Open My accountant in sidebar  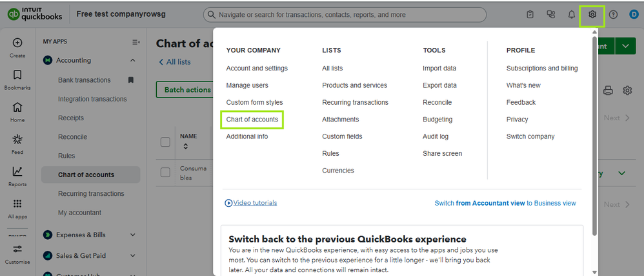click(79, 213)
